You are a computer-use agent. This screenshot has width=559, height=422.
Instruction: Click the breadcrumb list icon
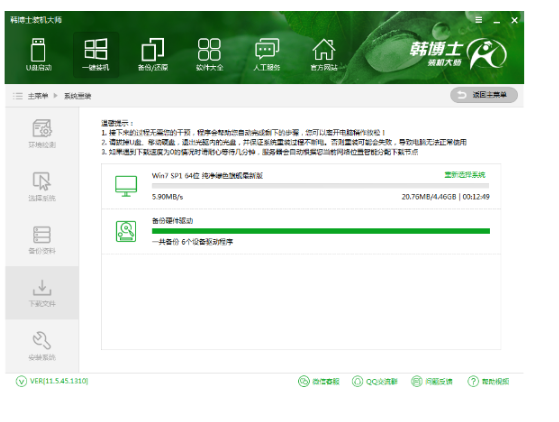17,96
